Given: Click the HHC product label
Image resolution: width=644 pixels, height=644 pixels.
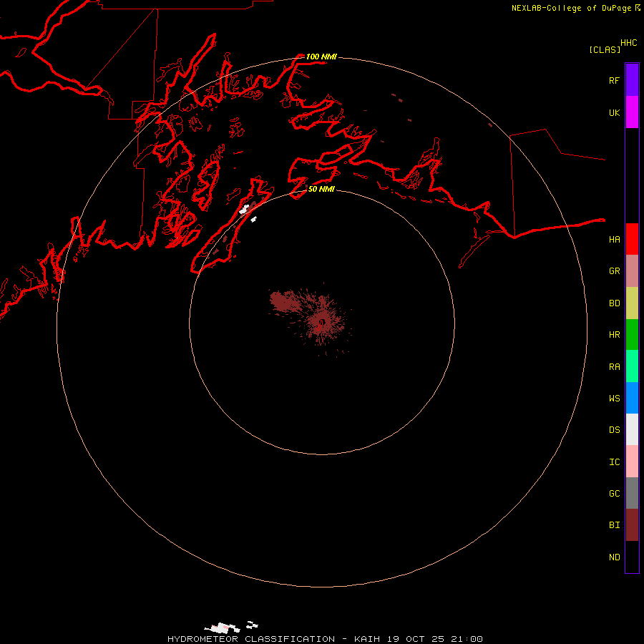Looking at the screenshot, I should tap(629, 43).
